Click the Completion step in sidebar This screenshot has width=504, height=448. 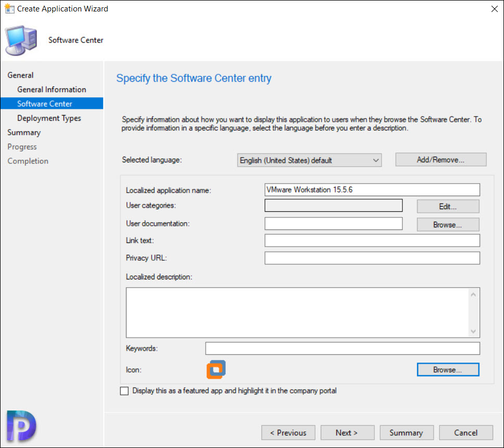coord(28,161)
